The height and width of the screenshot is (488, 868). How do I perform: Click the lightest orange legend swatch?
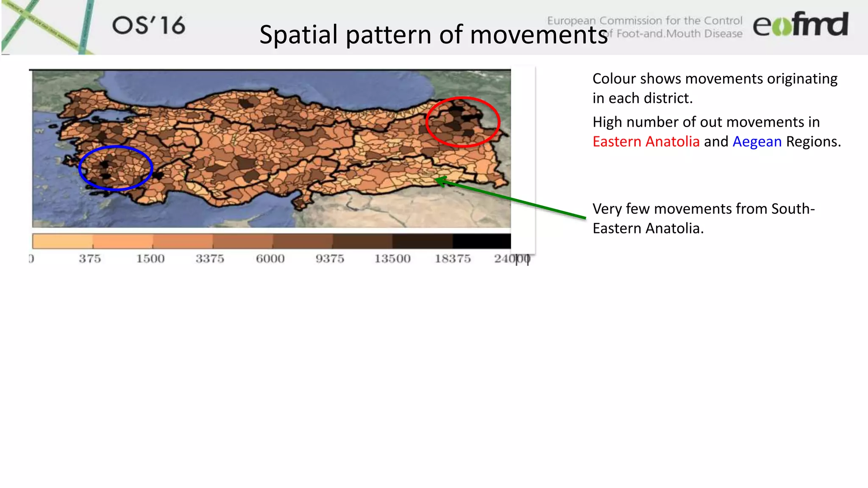[62, 241]
